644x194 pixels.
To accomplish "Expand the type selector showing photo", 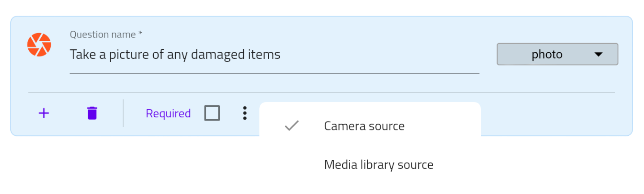I will tap(557, 54).
